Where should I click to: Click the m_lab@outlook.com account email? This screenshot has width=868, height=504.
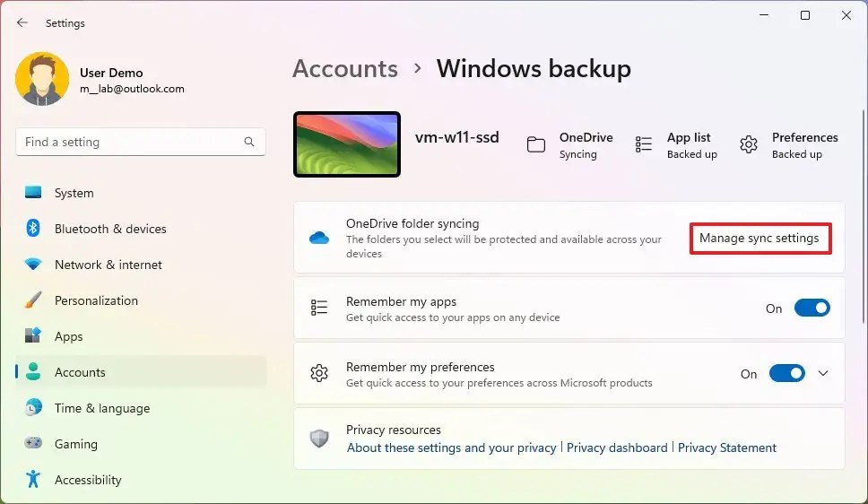pyautogui.click(x=132, y=89)
